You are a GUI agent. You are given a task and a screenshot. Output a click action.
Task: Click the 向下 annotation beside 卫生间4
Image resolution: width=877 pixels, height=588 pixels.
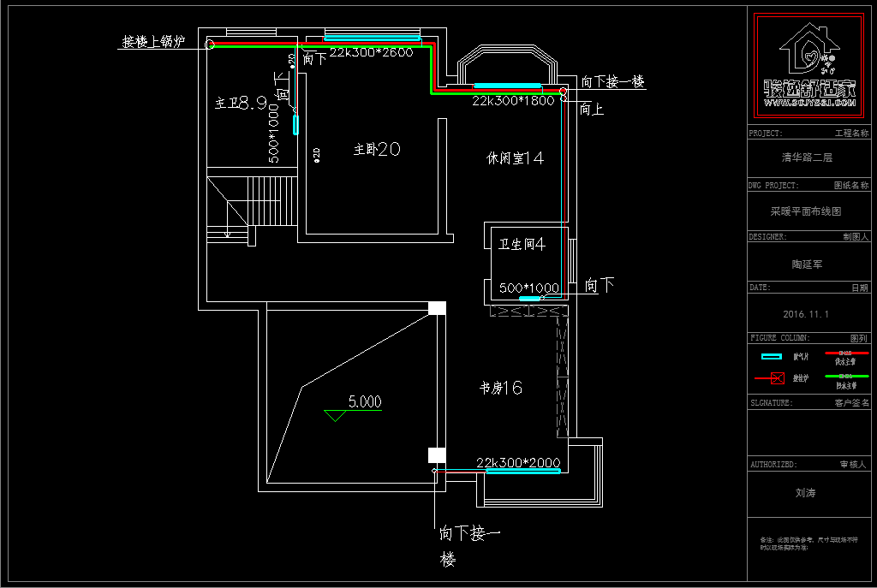coord(599,285)
